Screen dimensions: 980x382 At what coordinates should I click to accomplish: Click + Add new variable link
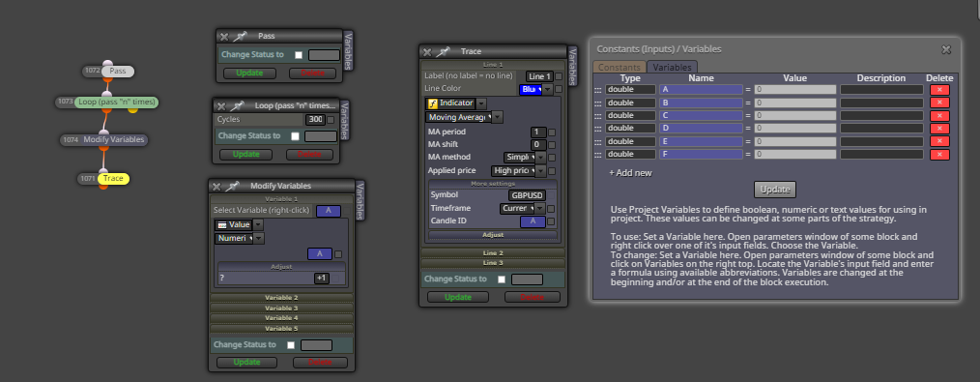(x=631, y=172)
